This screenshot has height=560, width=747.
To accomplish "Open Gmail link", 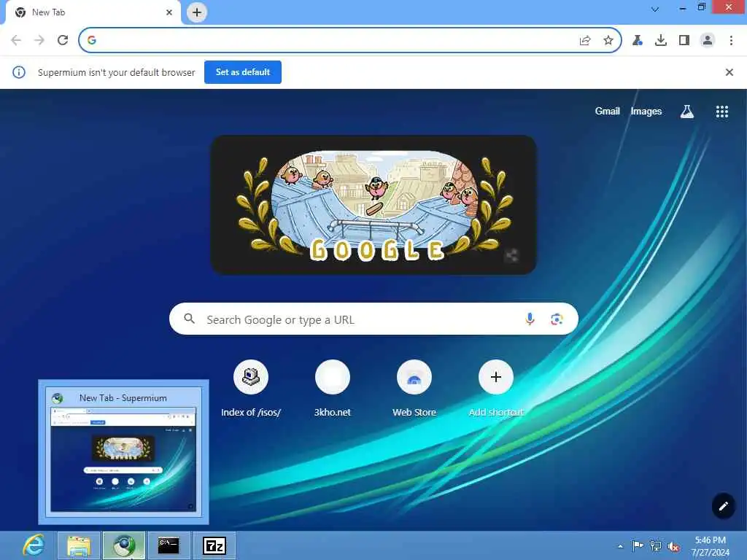I will [608, 111].
